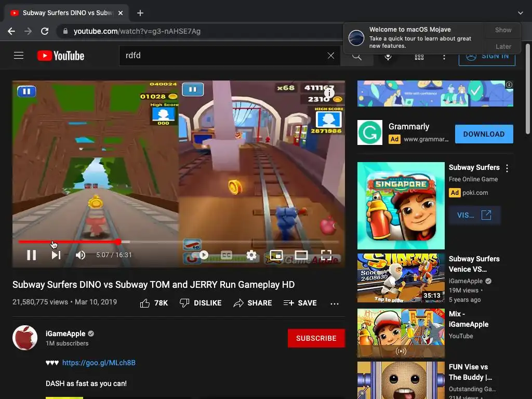This screenshot has width=532, height=399.
Task: Open the YouTube hamburger guide menu
Action: (19, 55)
